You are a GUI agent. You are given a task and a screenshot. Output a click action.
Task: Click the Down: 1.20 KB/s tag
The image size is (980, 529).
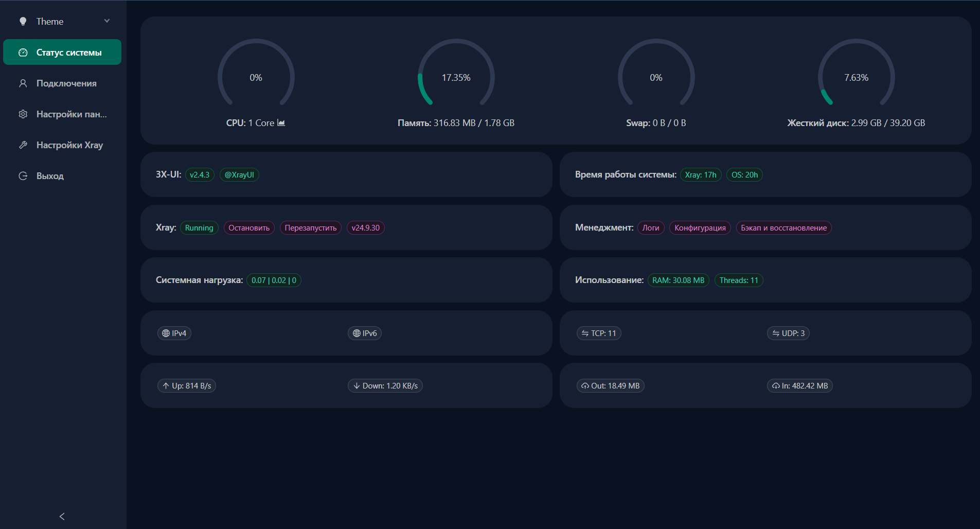point(385,385)
